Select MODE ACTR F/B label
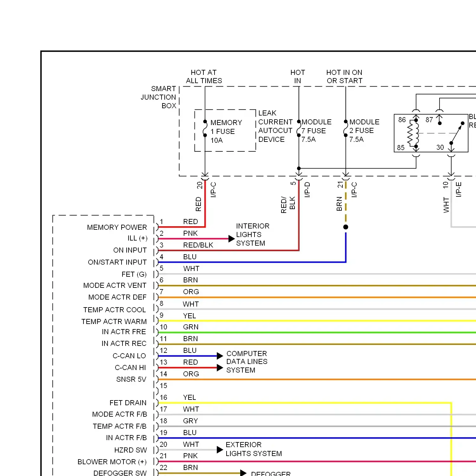The image size is (476, 476). 119,414
